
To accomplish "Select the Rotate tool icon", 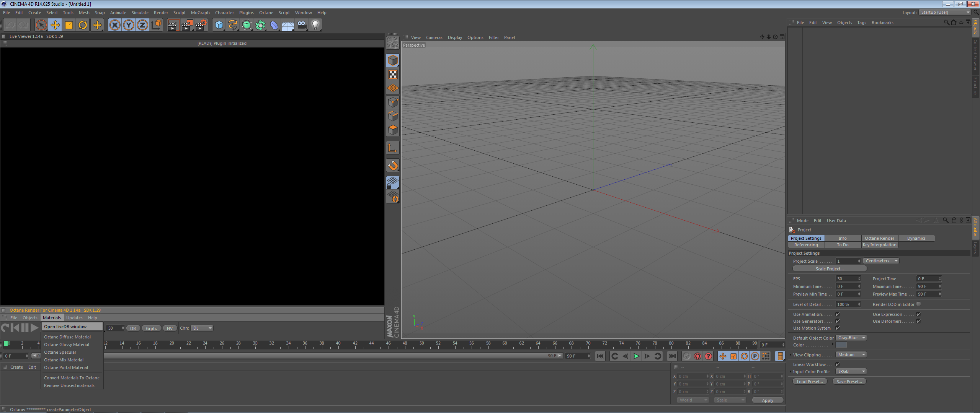I will coord(83,25).
